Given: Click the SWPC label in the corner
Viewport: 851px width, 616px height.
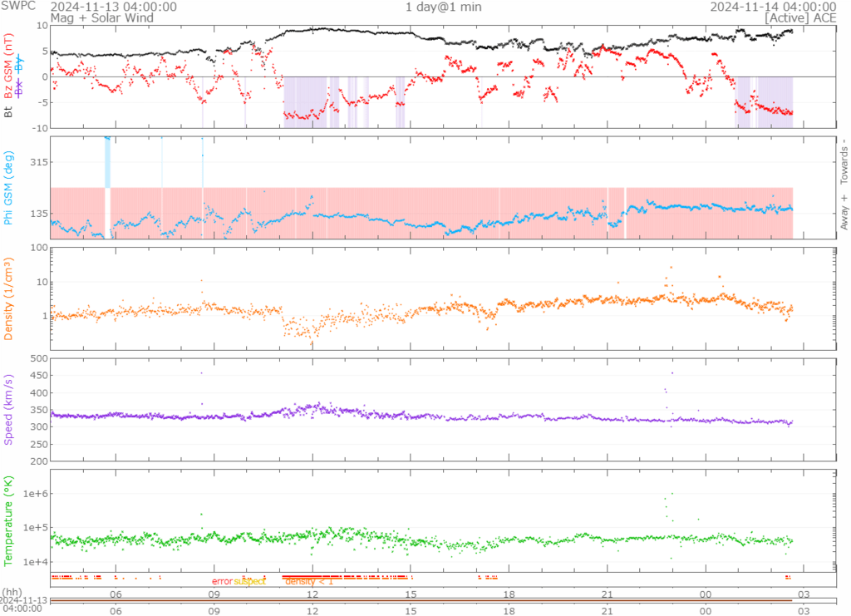Looking at the screenshot, I should click(18, 7).
